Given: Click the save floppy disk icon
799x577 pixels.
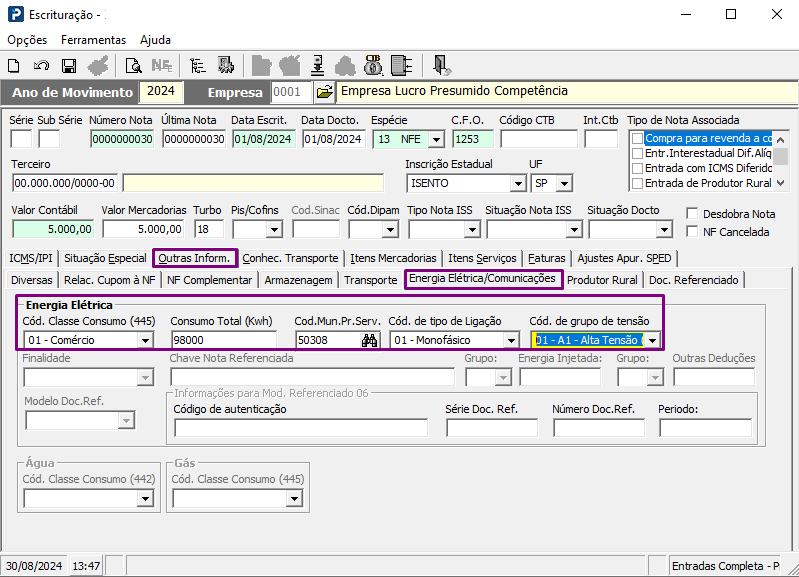Looking at the screenshot, I should [x=69, y=66].
